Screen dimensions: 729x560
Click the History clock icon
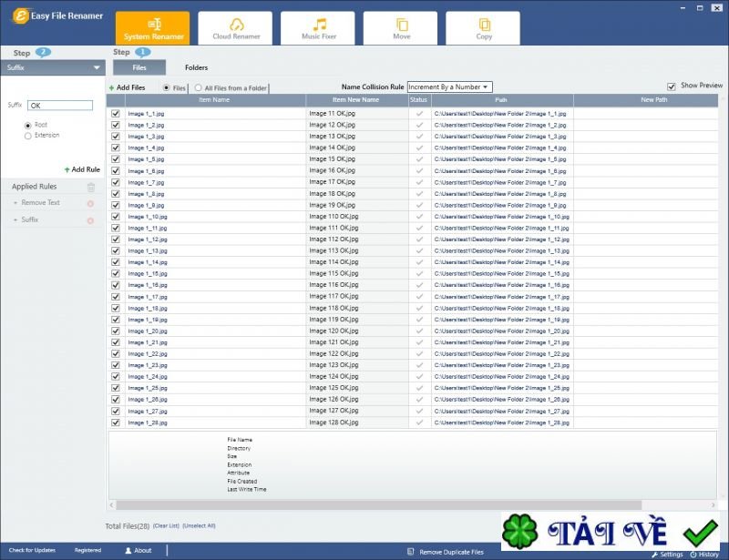pos(693,555)
